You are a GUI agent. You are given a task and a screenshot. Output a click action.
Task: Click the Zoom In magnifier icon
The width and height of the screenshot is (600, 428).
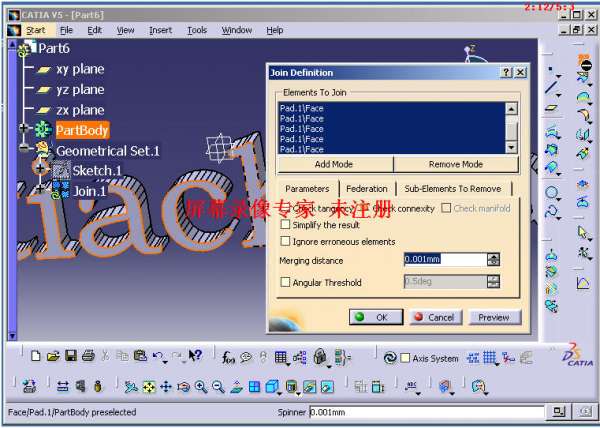[x=201, y=387]
